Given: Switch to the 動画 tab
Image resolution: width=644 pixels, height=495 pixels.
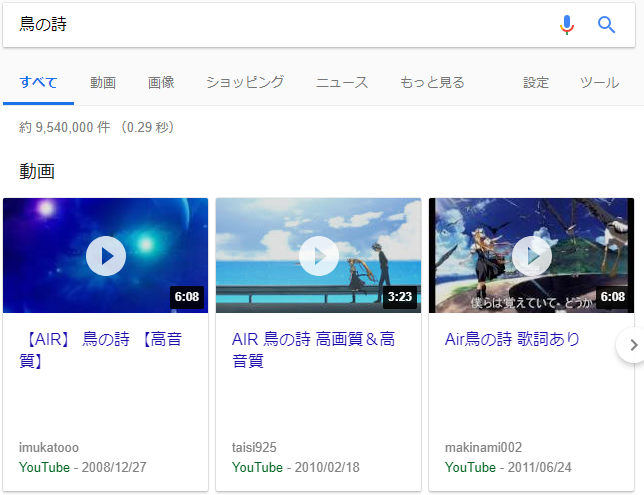Looking at the screenshot, I should pyautogui.click(x=103, y=83).
